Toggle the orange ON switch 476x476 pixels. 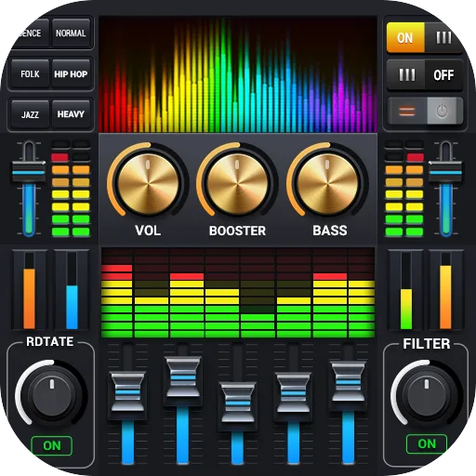tap(405, 38)
